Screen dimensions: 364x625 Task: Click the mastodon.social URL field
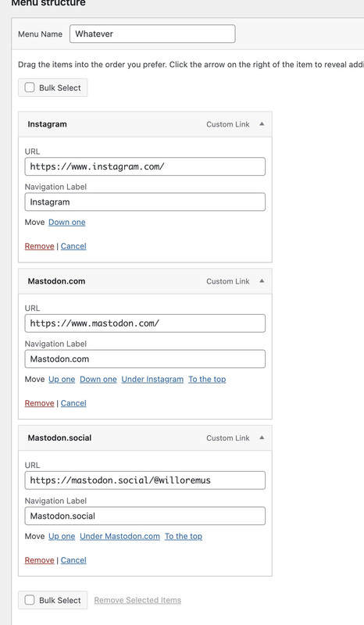tap(145, 480)
